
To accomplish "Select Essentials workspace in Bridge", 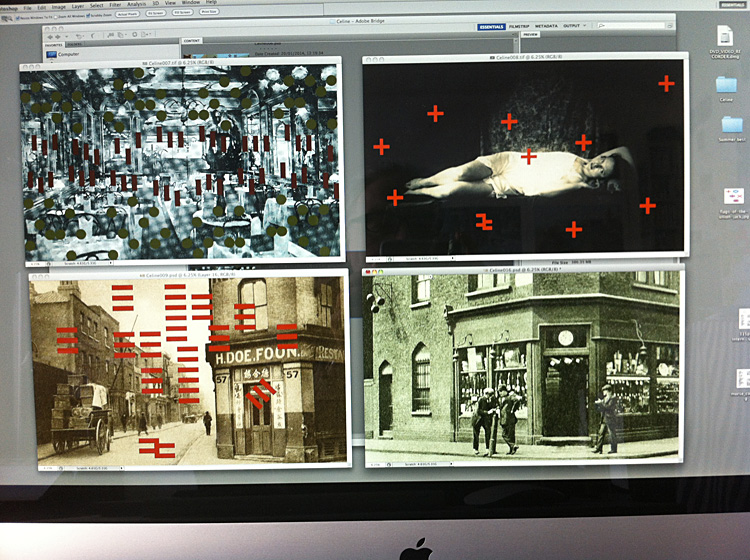I will pos(491,27).
